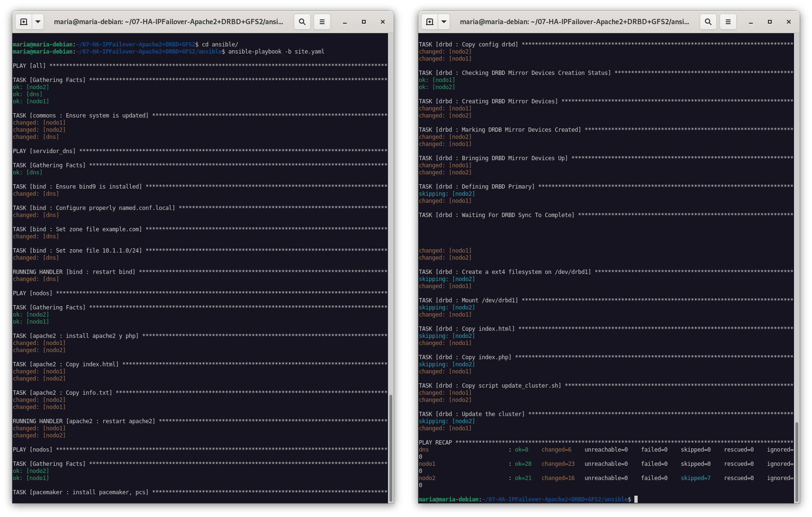
Task: Close the right terminal window
Action: (789, 22)
